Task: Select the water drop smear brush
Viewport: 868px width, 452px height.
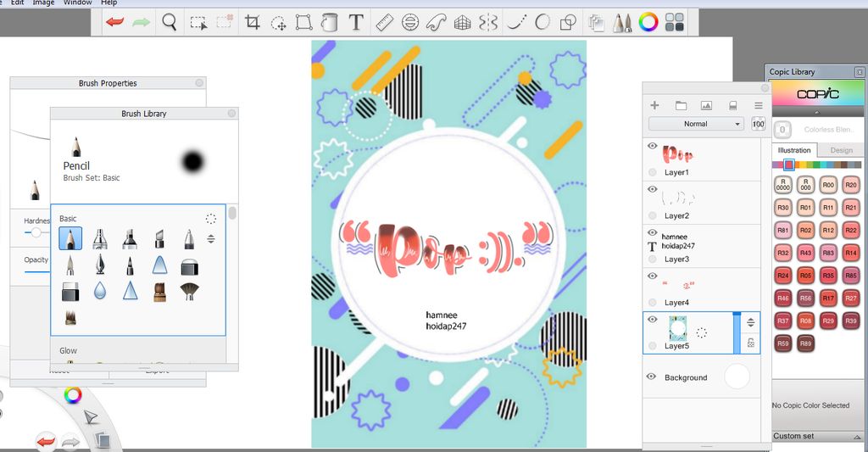Action: click(x=100, y=291)
